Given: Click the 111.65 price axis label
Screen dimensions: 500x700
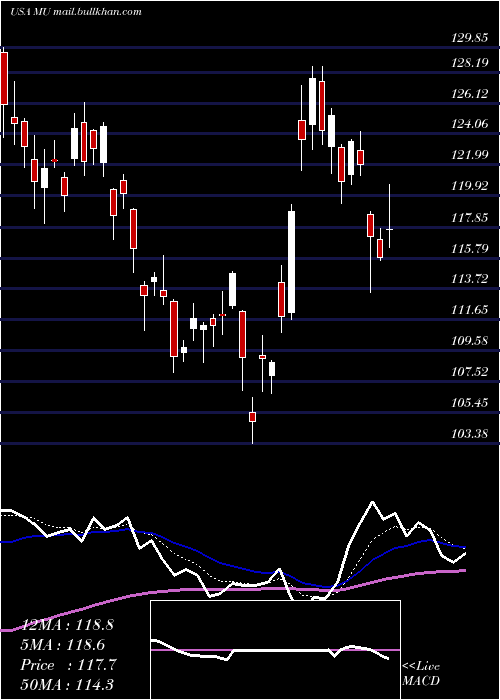Looking at the screenshot, I should 470,310.
